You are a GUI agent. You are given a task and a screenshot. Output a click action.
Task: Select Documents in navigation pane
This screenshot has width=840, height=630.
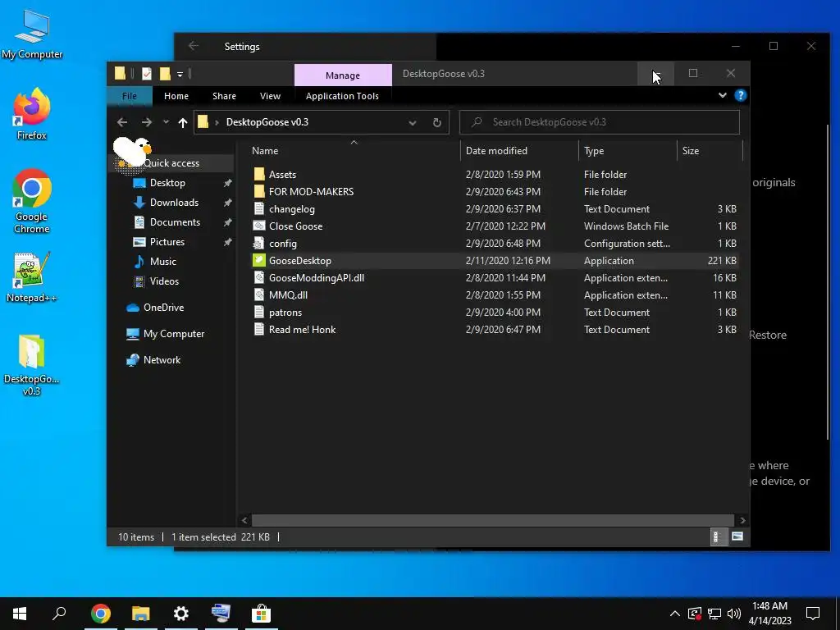175,222
